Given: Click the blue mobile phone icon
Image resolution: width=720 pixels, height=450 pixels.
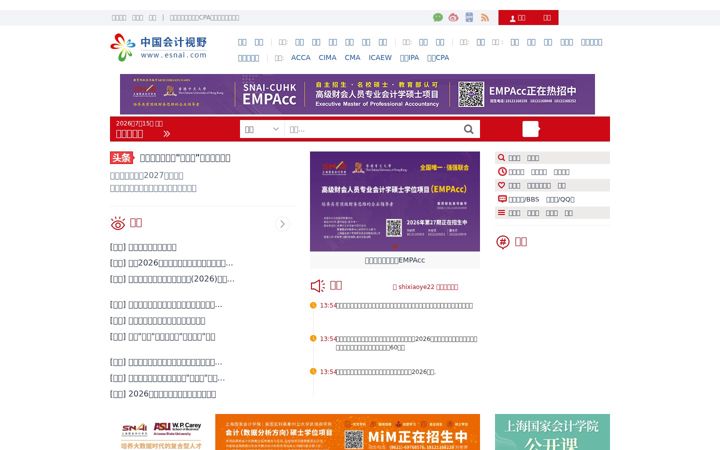Looking at the screenshot, I should click(469, 17).
